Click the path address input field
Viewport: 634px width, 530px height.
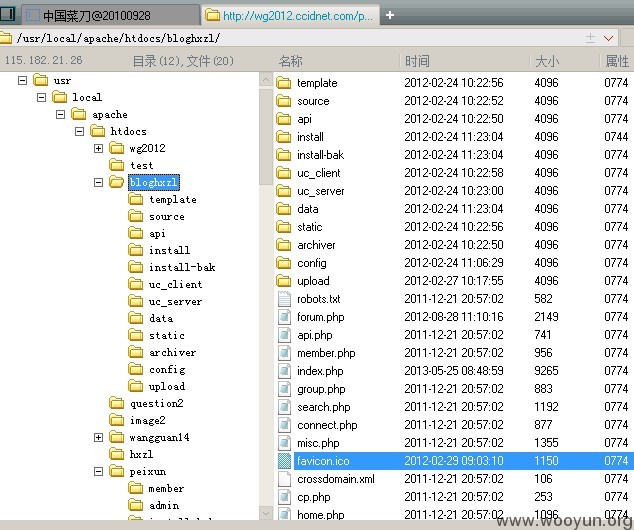click(299, 38)
